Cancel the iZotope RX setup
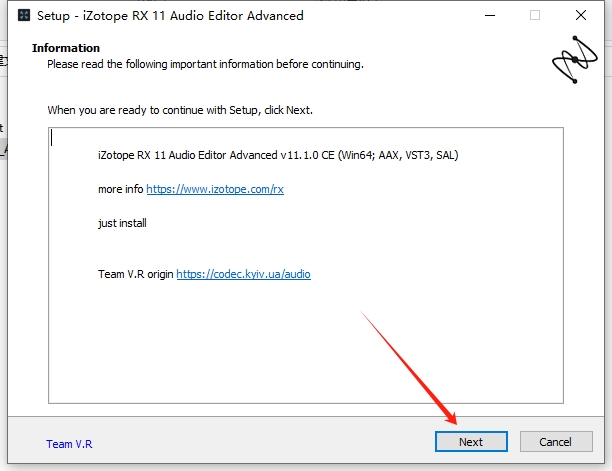This screenshot has height=471, width=612. (556, 441)
